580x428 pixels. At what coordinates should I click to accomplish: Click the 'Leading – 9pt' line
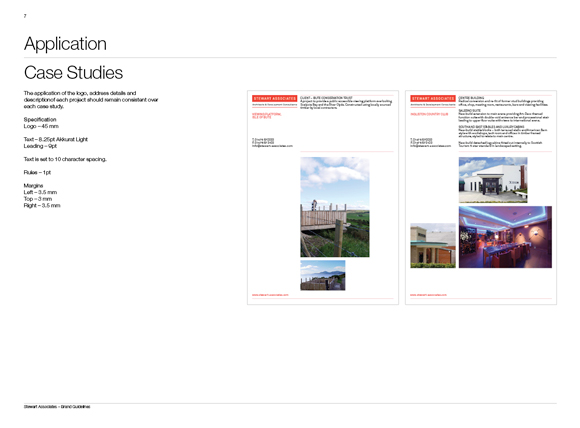[x=40, y=146]
